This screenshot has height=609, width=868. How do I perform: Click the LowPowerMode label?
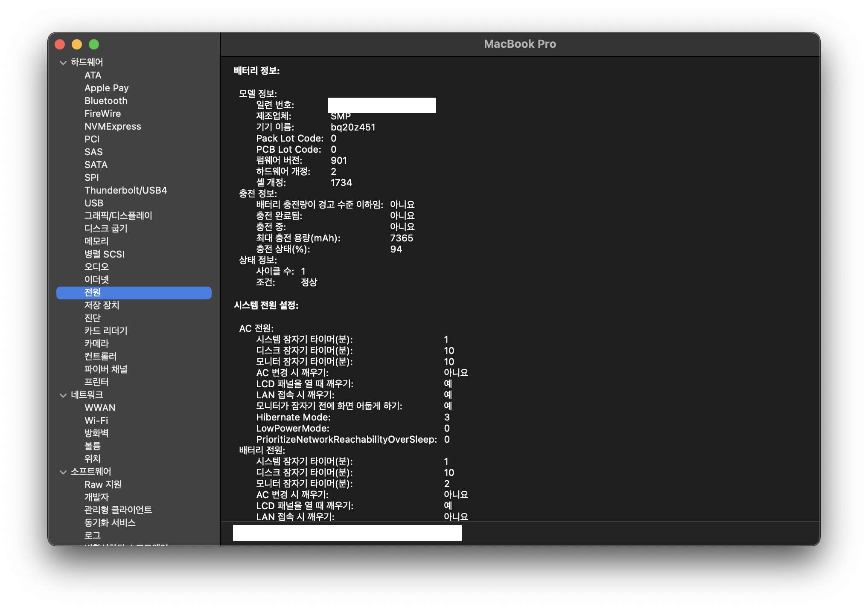tap(293, 428)
